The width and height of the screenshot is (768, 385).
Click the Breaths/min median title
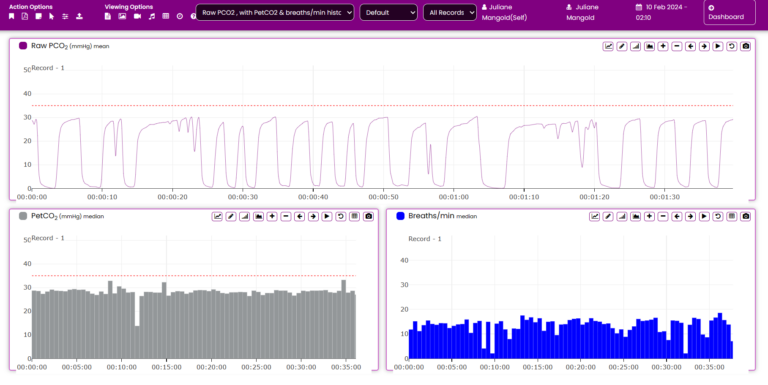click(443, 216)
